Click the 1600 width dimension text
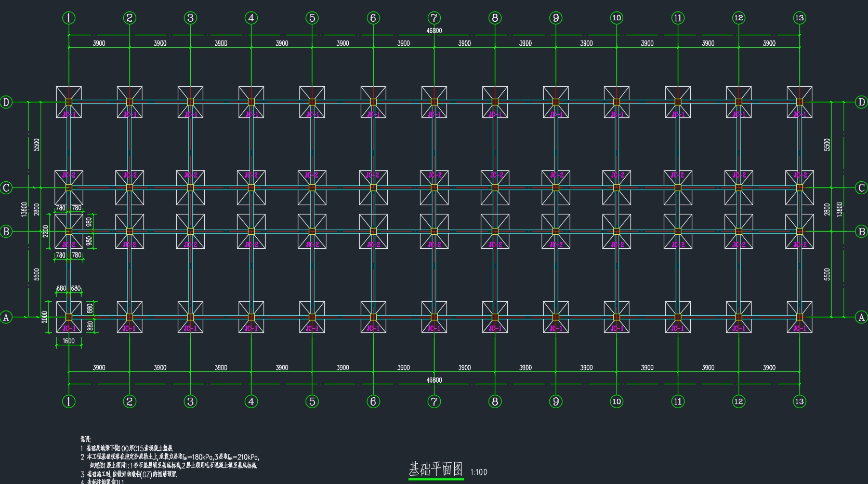The width and height of the screenshot is (868, 484). [69, 341]
